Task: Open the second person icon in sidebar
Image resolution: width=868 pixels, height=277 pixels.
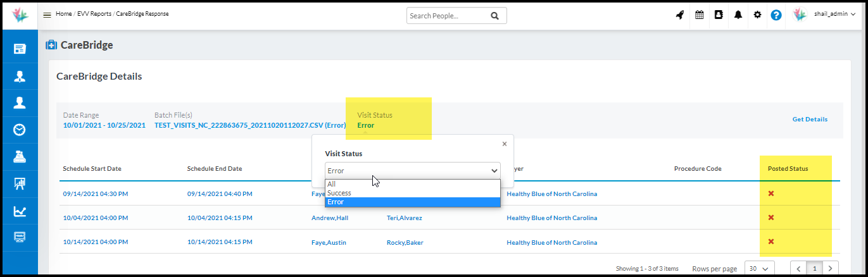Action: pyautogui.click(x=20, y=102)
